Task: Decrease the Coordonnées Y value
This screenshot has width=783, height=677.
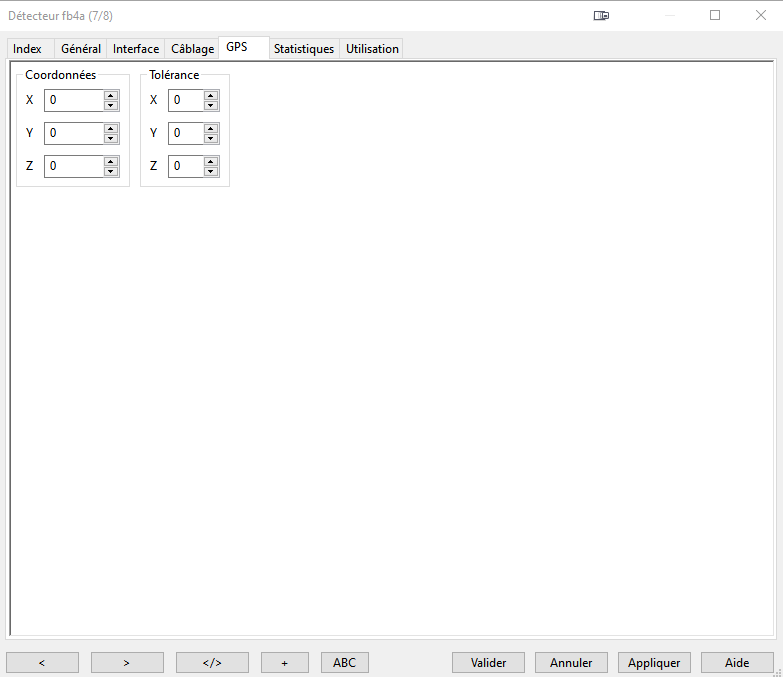Action: pos(111,138)
